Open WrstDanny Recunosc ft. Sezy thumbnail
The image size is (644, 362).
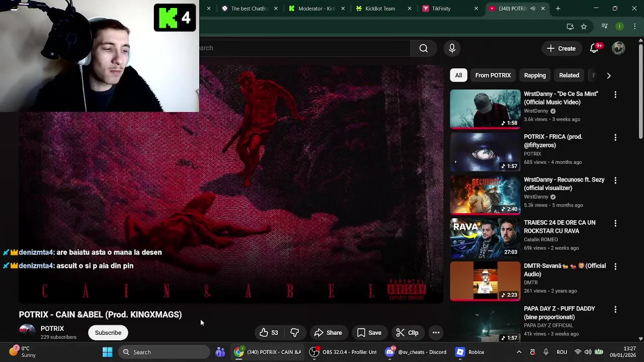[x=485, y=195]
